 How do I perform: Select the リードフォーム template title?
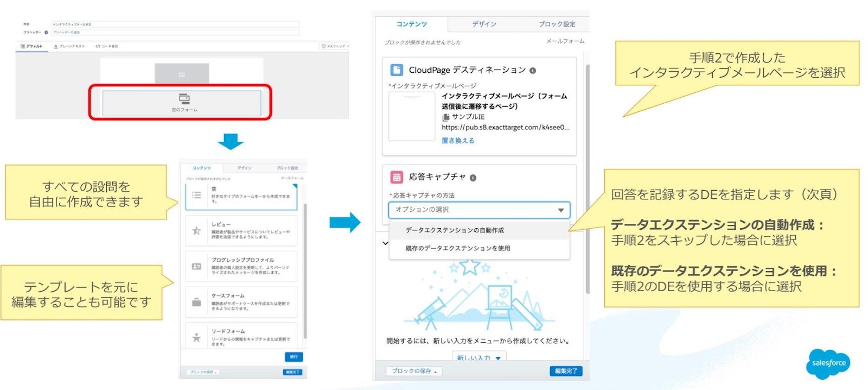(x=228, y=331)
